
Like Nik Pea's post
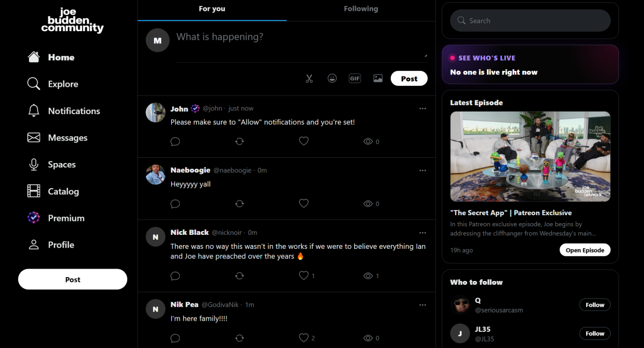click(304, 338)
